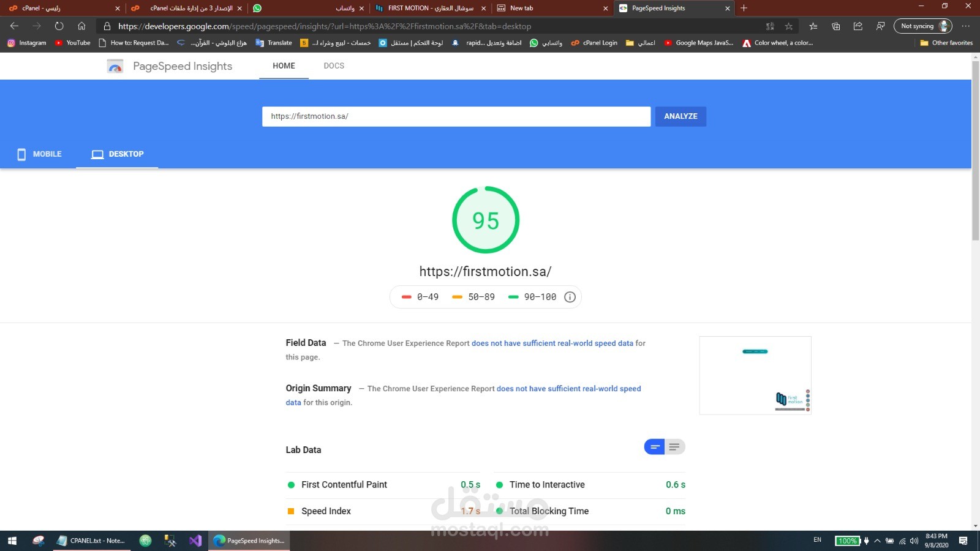This screenshot has height=551, width=980.
Task: Open the favorites list icon
Action: (813, 26)
